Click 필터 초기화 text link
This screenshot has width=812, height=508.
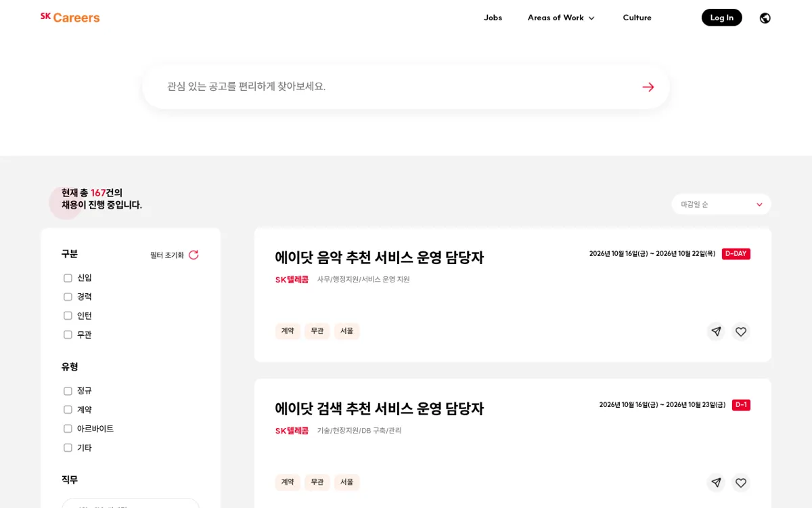pyautogui.click(x=167, y=255)
